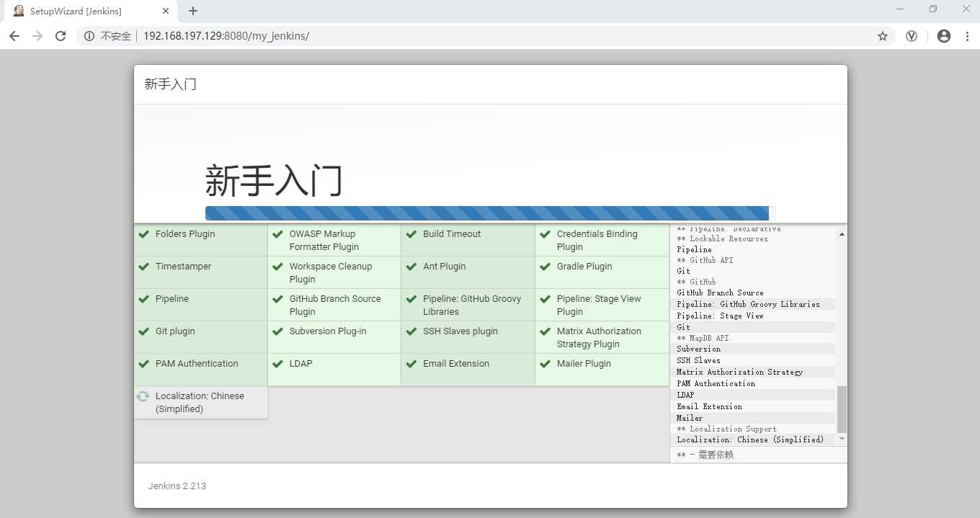Image resolution: width=980 pixels, height=518 pixels.
Task: Open the Chrome three-dot menu
Action: tap(966, 36)
